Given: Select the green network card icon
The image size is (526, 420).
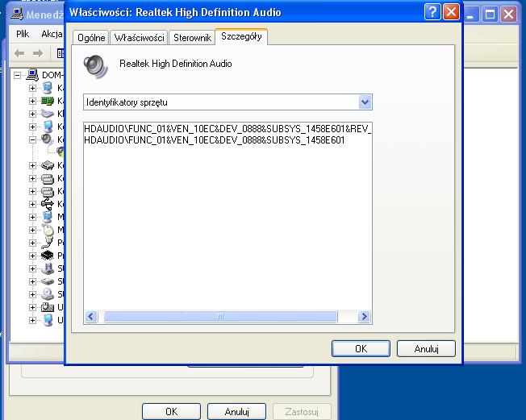Looking at the screenshot, I should tap(48, 101).
